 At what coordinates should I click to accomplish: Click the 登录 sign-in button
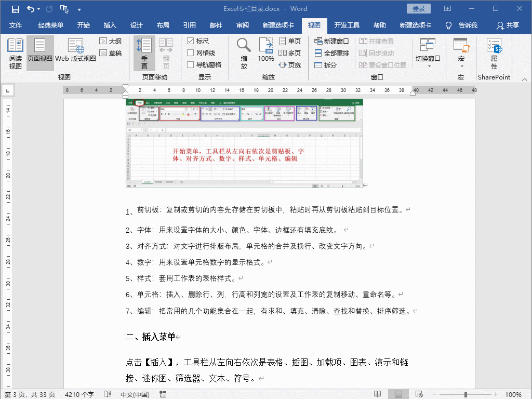coord(419,9)
